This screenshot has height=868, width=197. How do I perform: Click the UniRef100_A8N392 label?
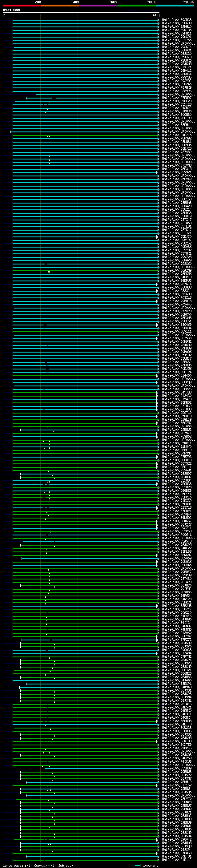[x=177, y=139]
